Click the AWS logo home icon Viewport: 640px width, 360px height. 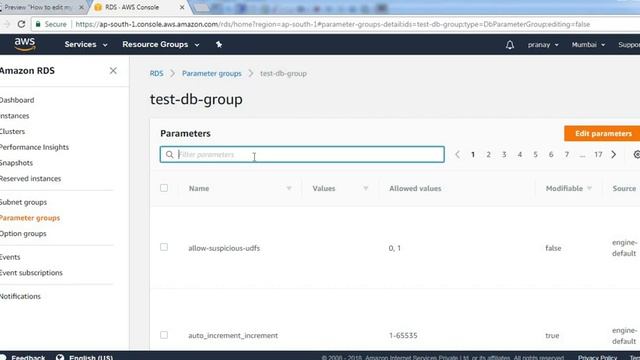25,44
